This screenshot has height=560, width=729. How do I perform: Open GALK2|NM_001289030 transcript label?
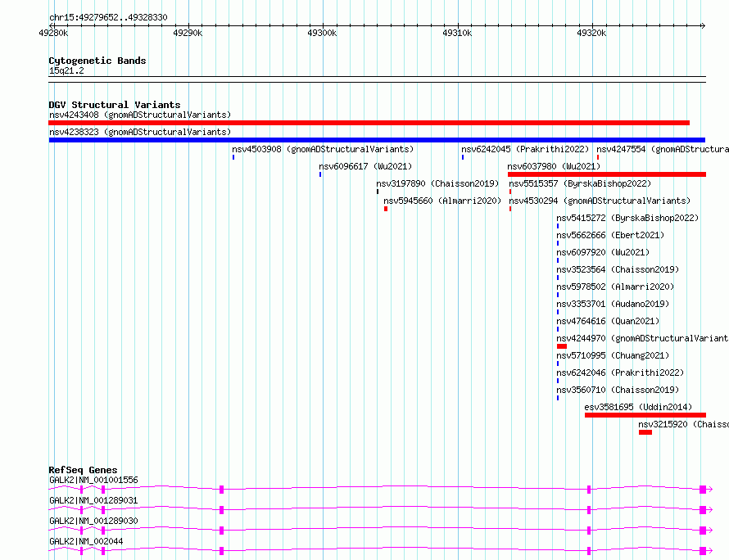click(x=93, y=521)
